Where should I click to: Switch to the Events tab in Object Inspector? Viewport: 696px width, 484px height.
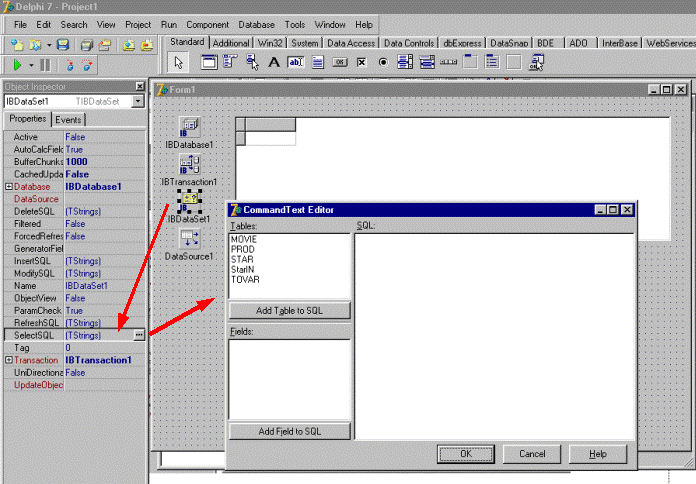pos(68,119)
